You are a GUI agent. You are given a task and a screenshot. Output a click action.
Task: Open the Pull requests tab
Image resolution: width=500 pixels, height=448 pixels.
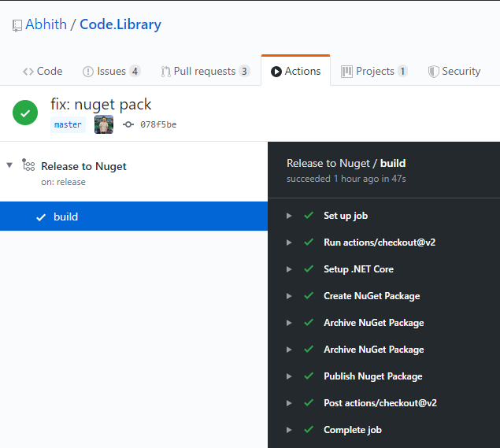pos(205,71)
